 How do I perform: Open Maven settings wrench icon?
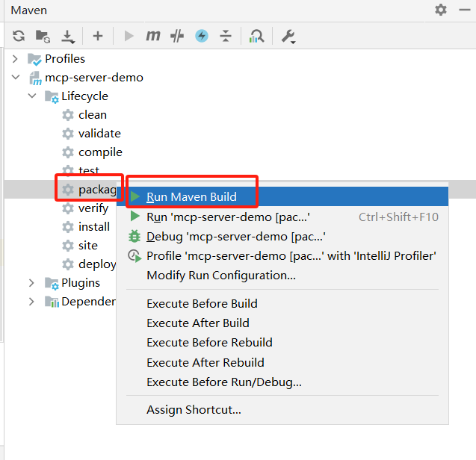[x=288, y=36]
